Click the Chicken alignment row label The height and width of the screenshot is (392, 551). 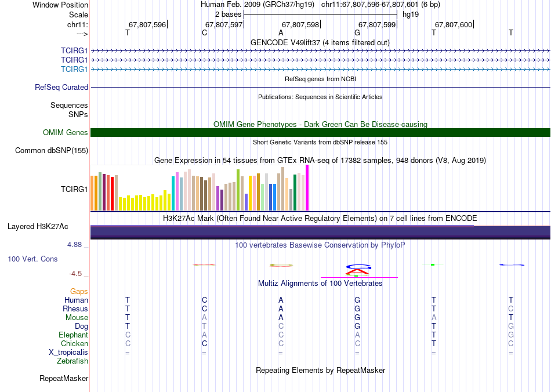click(74, 343)
